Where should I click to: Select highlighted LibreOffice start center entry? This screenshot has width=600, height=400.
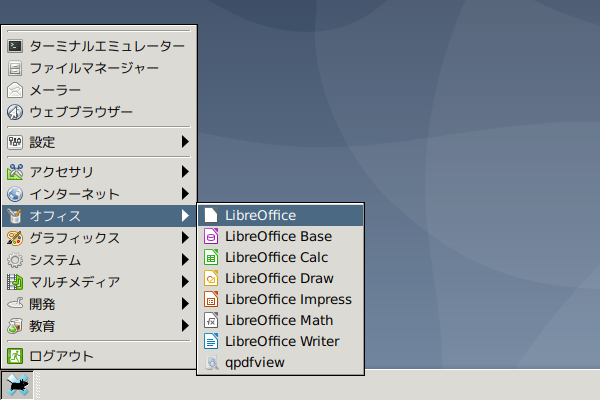(x=280, y=215)
